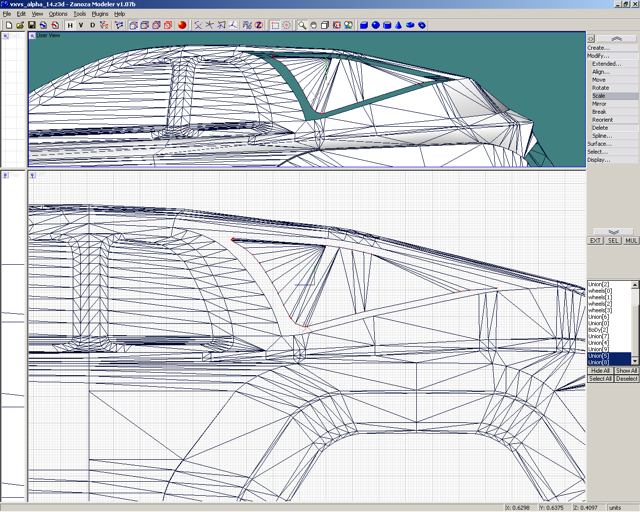Viewport: 640px width, 512px height.
Task: Select wheels[0] in the object list
Action: [x=599, y=291]
